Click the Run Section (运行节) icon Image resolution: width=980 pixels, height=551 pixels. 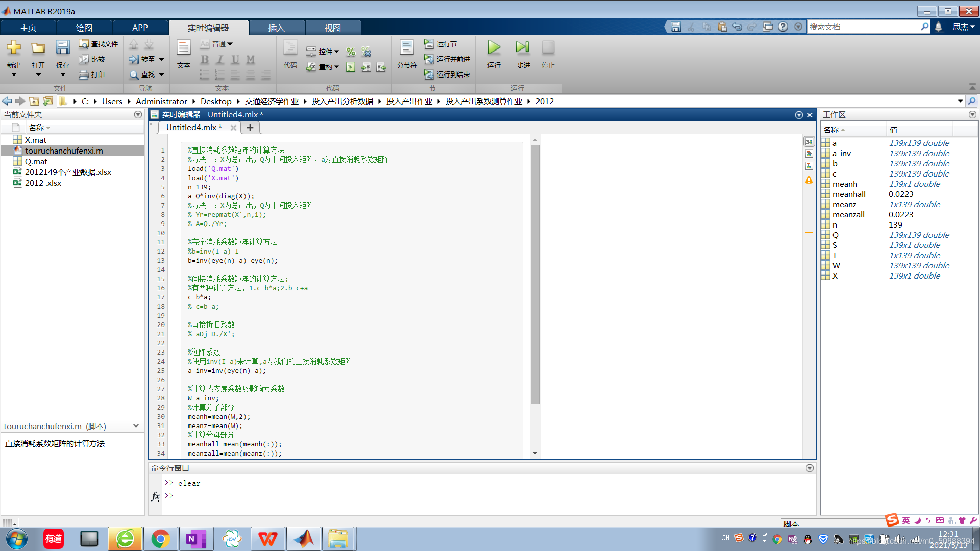click(x=429, y=44)
